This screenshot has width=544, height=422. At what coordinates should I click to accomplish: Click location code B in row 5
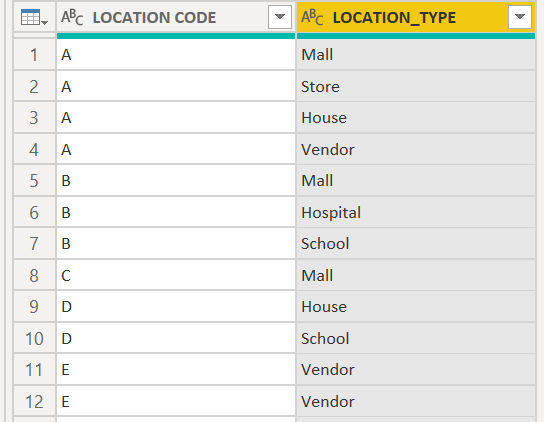pos(176,181)
